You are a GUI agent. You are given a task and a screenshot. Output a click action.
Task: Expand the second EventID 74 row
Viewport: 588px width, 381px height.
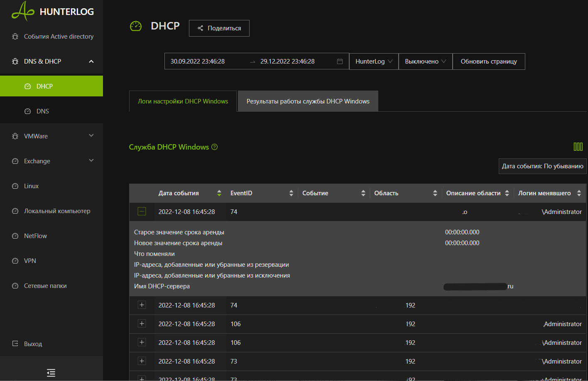(x=142, y=305)
